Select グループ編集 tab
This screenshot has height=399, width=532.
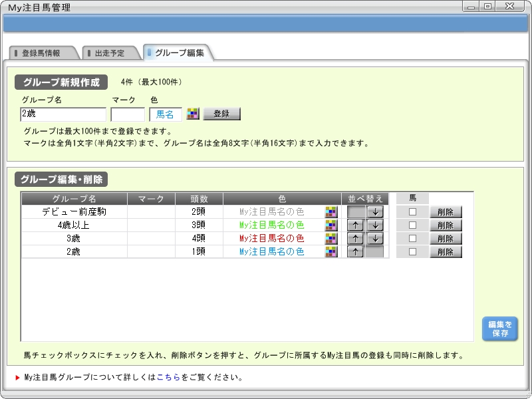[x=179, y=53]
